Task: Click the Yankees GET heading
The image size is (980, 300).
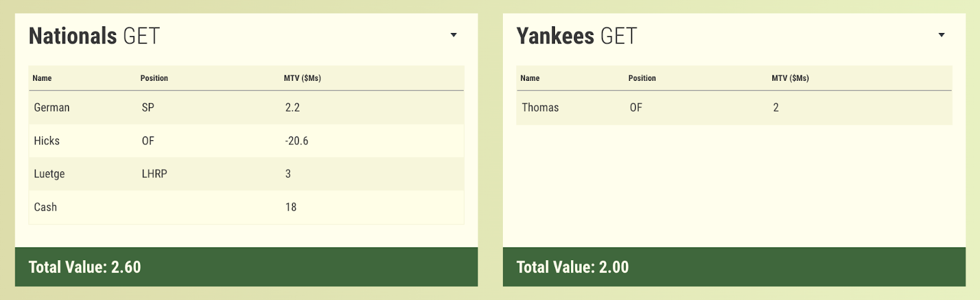Action: pos(577,36)
